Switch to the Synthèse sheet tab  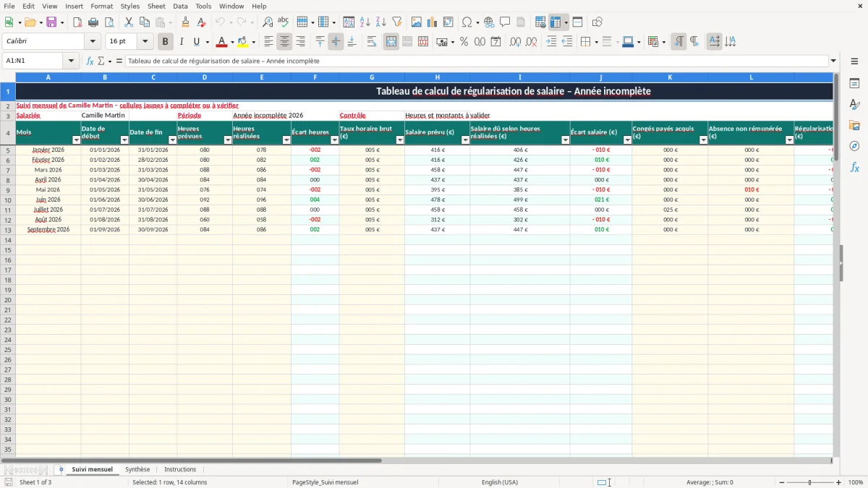[x=137, y=469]
